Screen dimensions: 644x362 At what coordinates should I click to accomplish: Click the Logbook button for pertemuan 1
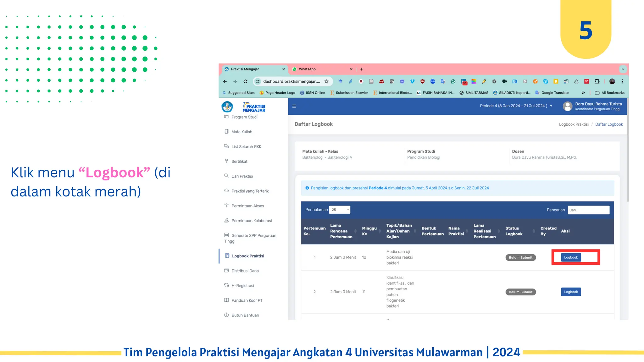571,257
